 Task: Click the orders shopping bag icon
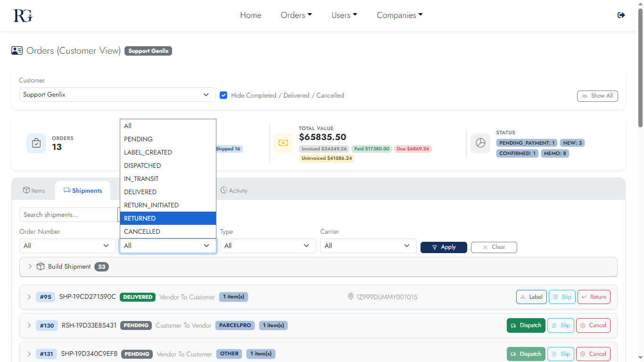36,143
